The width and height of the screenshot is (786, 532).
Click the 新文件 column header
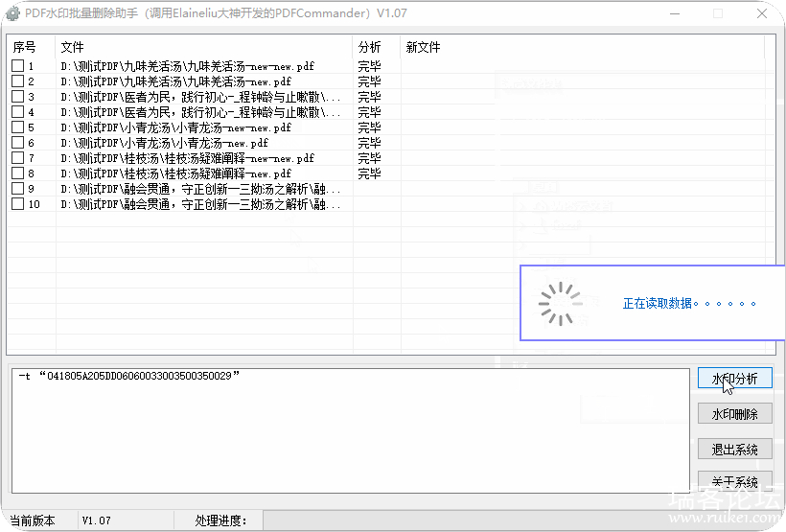pyautogui.click(x=583, y=47)
